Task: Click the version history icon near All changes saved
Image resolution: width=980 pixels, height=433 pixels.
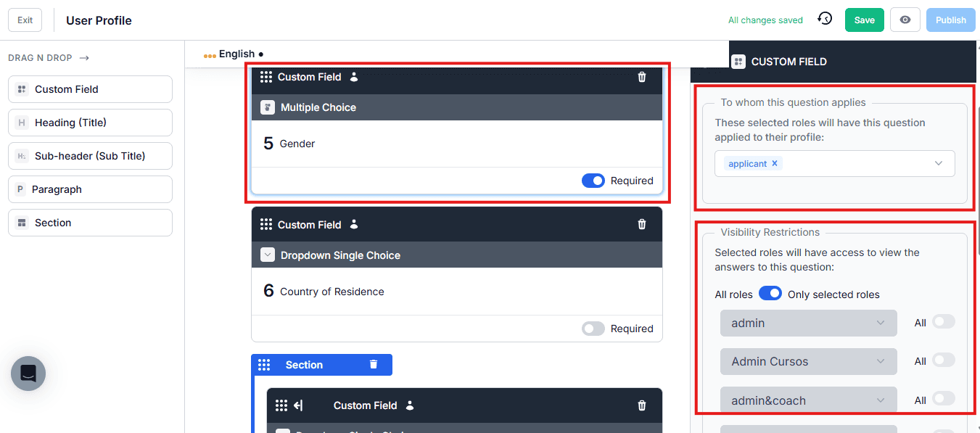Action: click(825, 20)
